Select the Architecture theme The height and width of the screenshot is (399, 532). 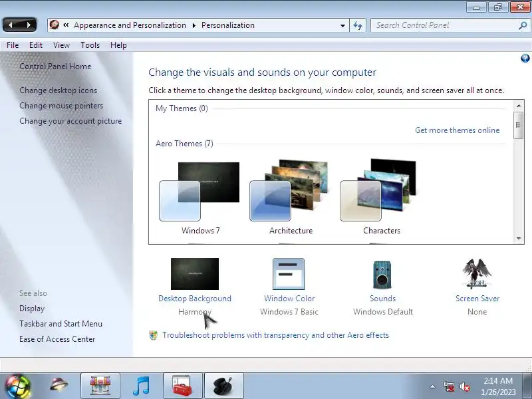(x=291, y=198)
